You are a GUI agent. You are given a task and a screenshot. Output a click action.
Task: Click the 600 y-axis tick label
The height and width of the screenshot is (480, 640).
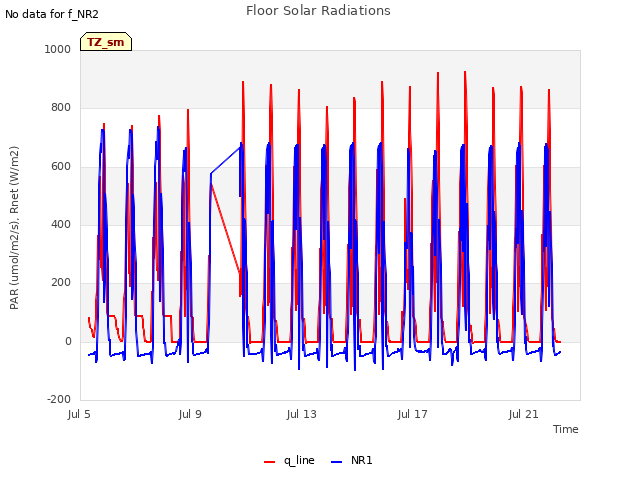pyautogui.click(x=61, y=166)
